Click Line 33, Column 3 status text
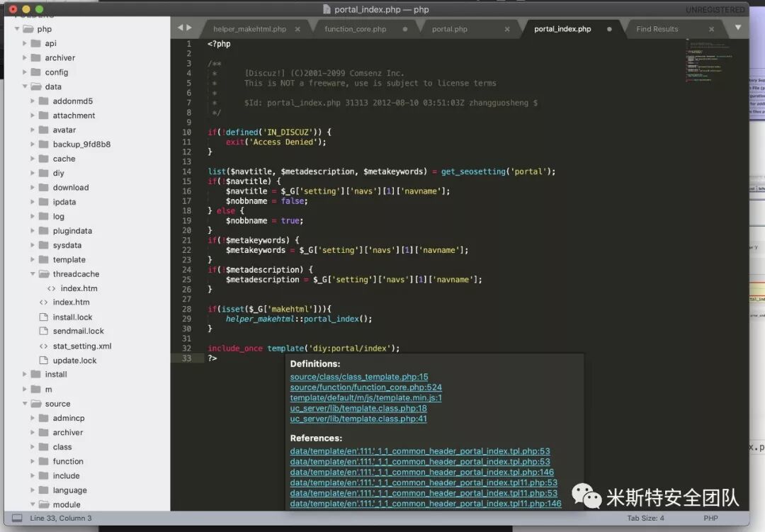The image size is (765, 532). click(x=60, y=518)
